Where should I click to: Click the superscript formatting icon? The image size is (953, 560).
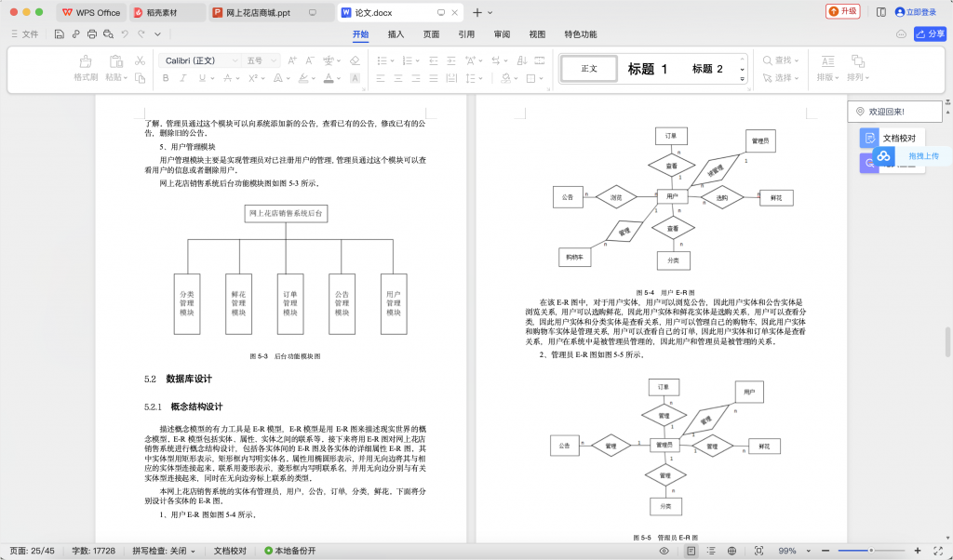click(252, 78)
